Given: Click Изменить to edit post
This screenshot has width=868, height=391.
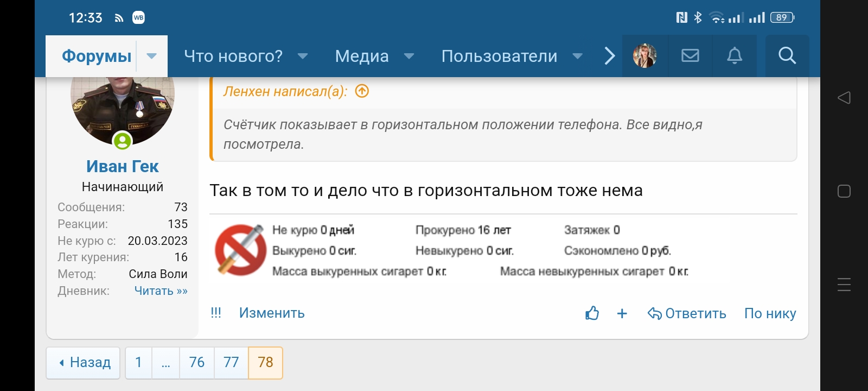Looking at the screenshot, I should point(272,313).
